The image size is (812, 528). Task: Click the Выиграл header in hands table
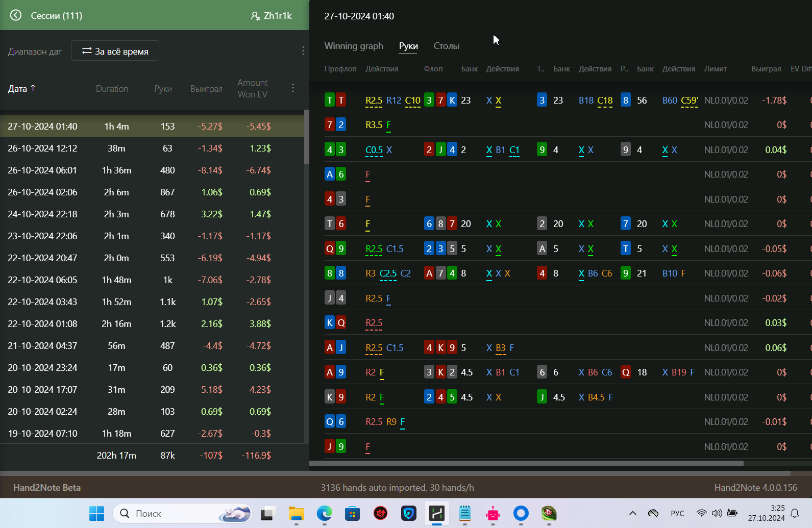click(766, 69)
